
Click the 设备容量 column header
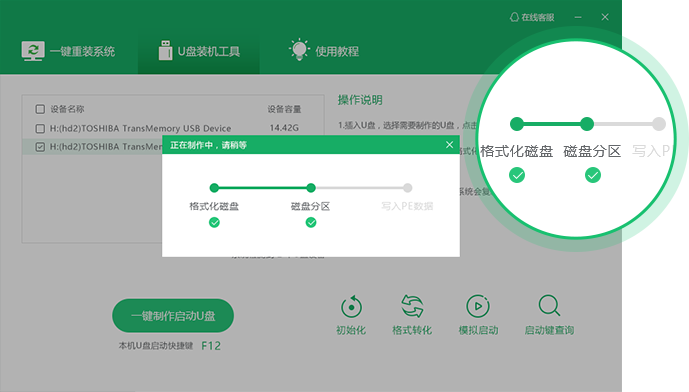click(285, 109)
